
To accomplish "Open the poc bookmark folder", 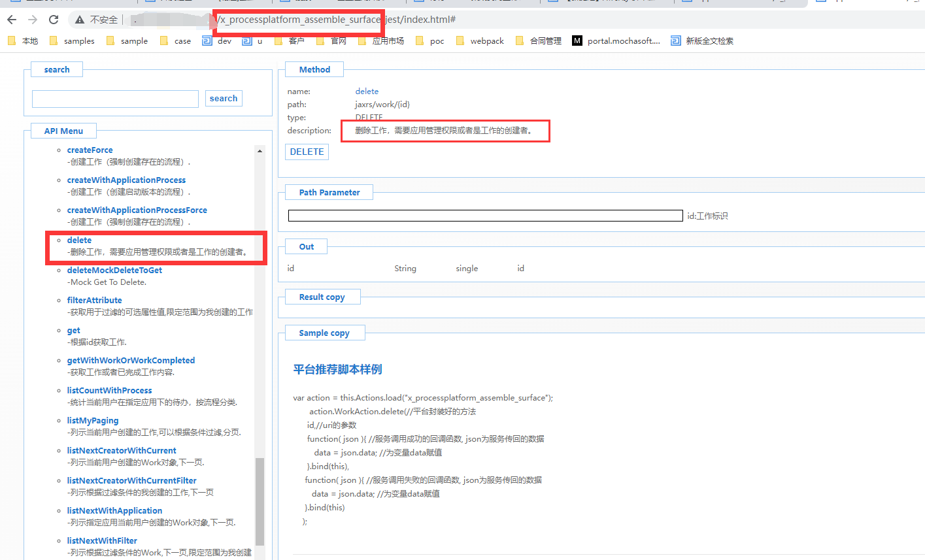I will pos(429,41).
